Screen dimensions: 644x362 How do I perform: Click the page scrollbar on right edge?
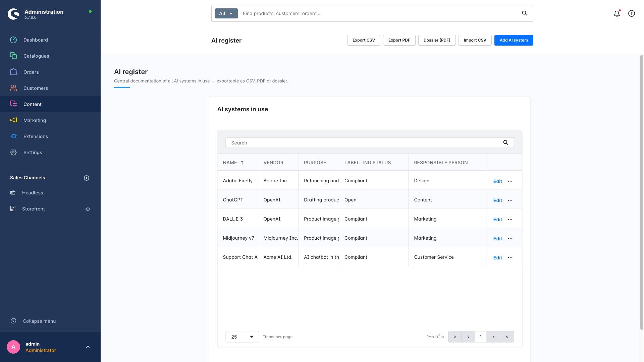click(x=641, y=192)
